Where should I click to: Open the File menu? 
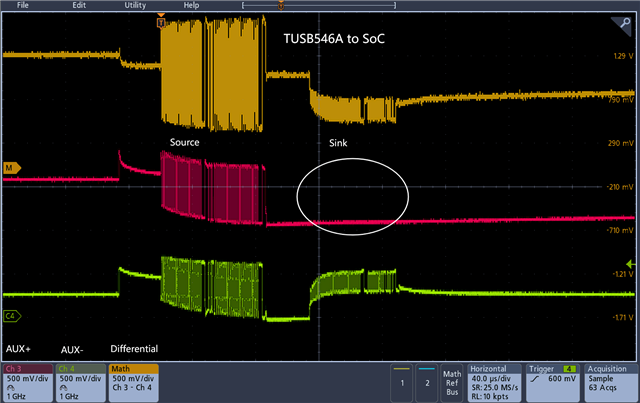[x=22, y=5]
